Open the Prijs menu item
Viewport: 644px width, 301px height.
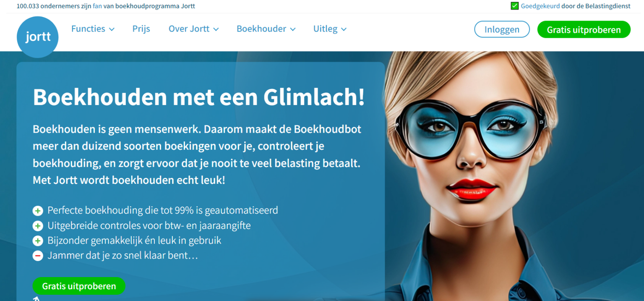[x=141, y=29]
